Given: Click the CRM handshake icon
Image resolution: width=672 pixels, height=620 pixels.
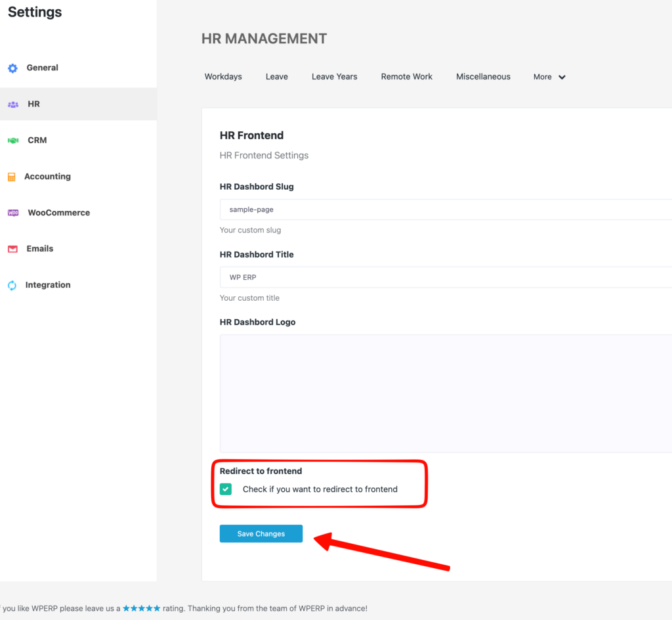Looking at the screenshot, I should coord(12,141).
